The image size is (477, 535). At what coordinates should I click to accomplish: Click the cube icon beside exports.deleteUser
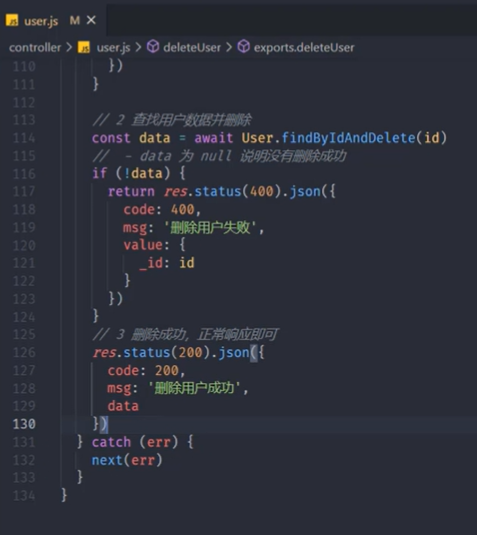coord(244,46)
